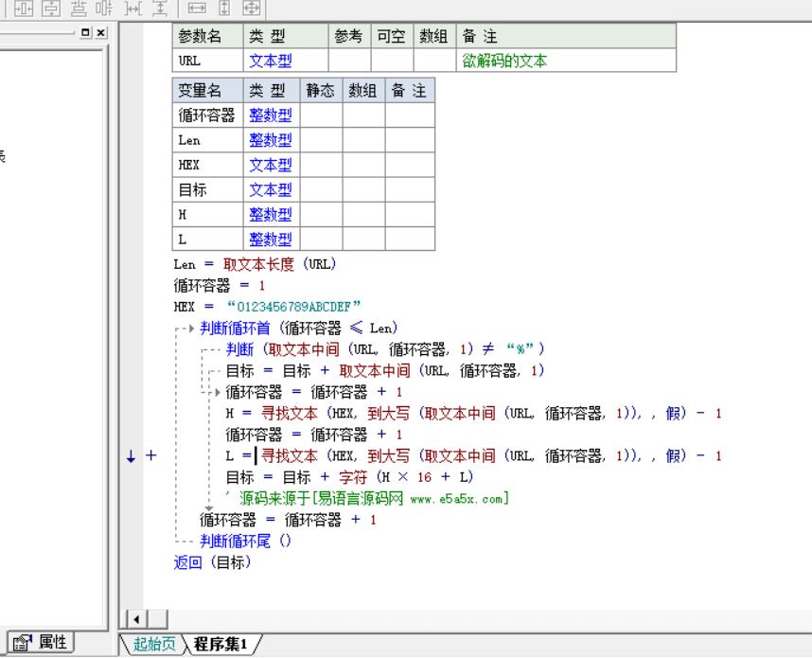The image size is (812, 658).
Task: Click the 参数名 column header
Action: tap(207, 36)
